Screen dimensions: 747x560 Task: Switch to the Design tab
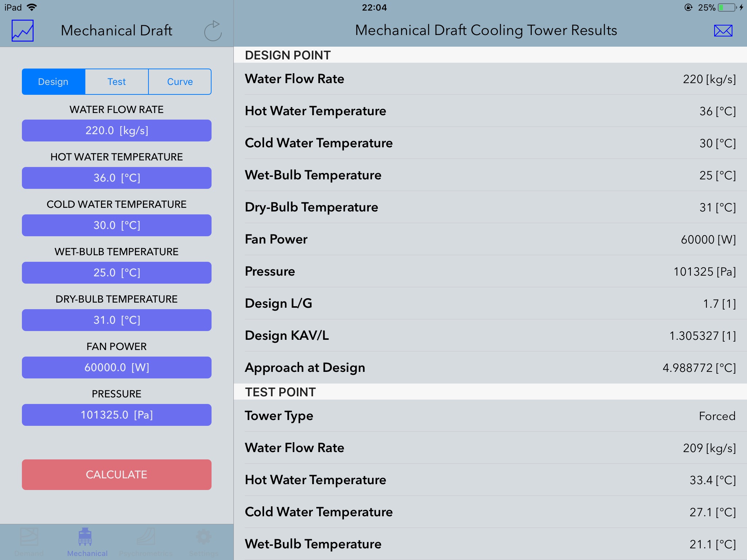[x=53, y=82]
